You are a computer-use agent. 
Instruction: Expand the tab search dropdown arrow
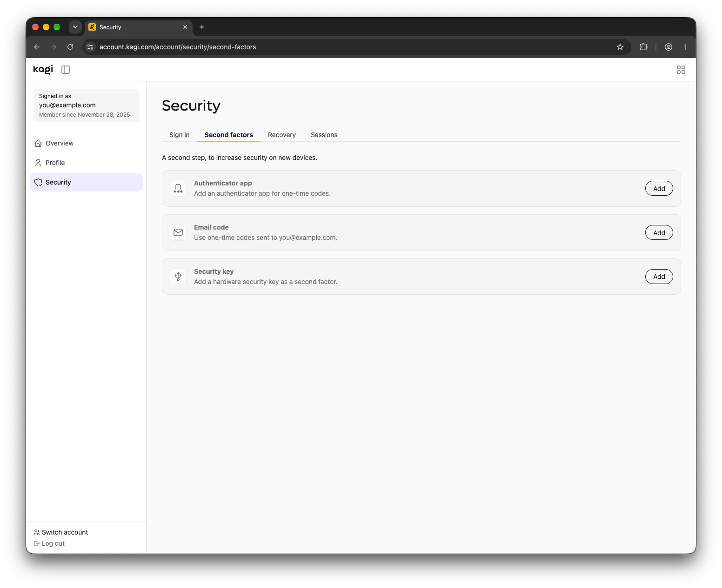[75, 27]
